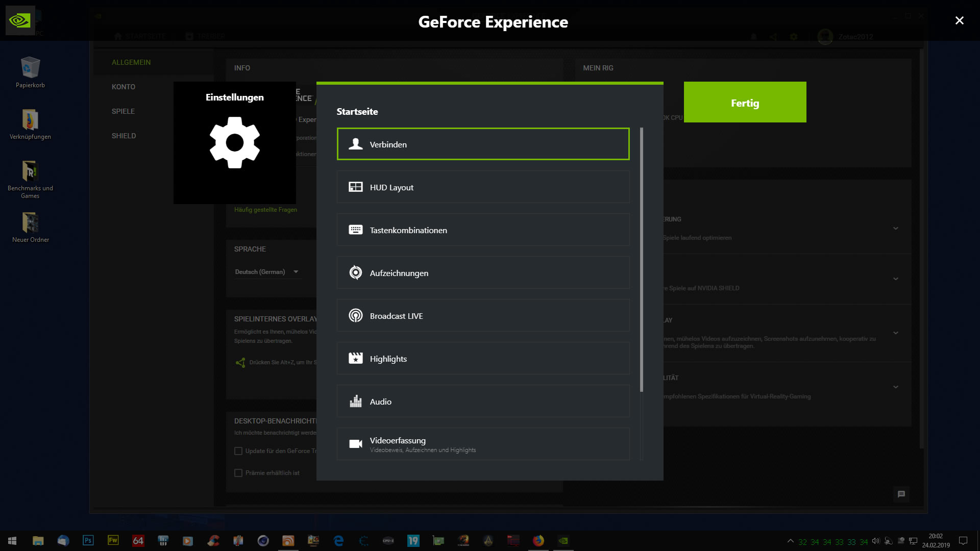Open the Häufig gestellte Fragen link
980x551 pixels.
pos(265,210)
